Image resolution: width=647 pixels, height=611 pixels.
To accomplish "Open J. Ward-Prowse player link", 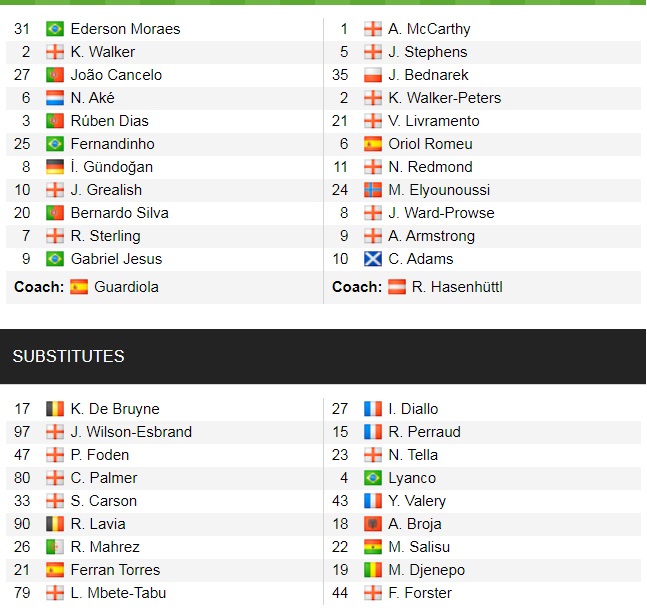I will [441, 213].
